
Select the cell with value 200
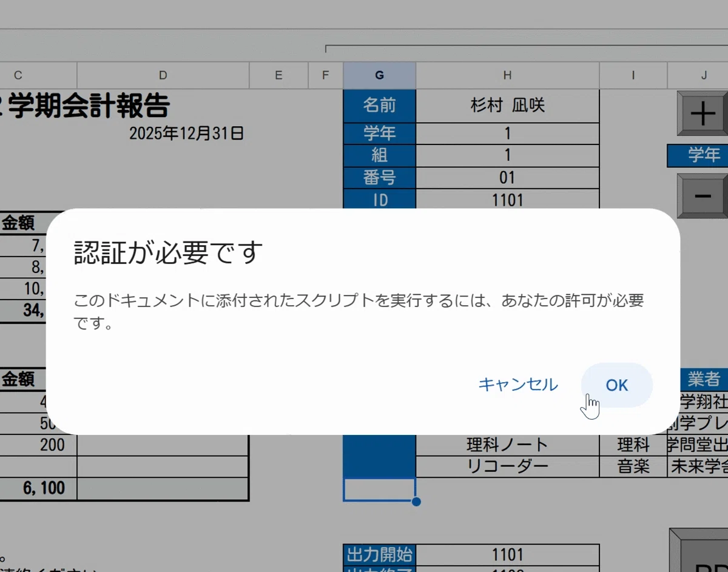(x=38, y=445)
